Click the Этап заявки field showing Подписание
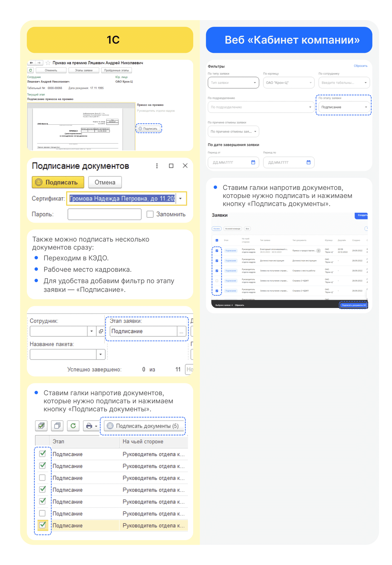The height and width of the screenshot is (565, 392). point(144,331)
